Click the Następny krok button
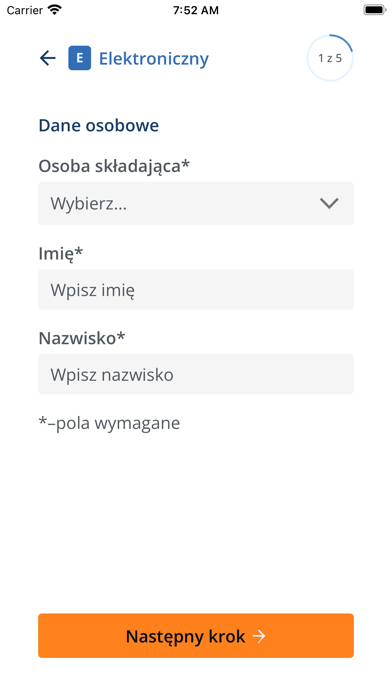The width and height of the screenshot is (392, 696). point(196,636)
